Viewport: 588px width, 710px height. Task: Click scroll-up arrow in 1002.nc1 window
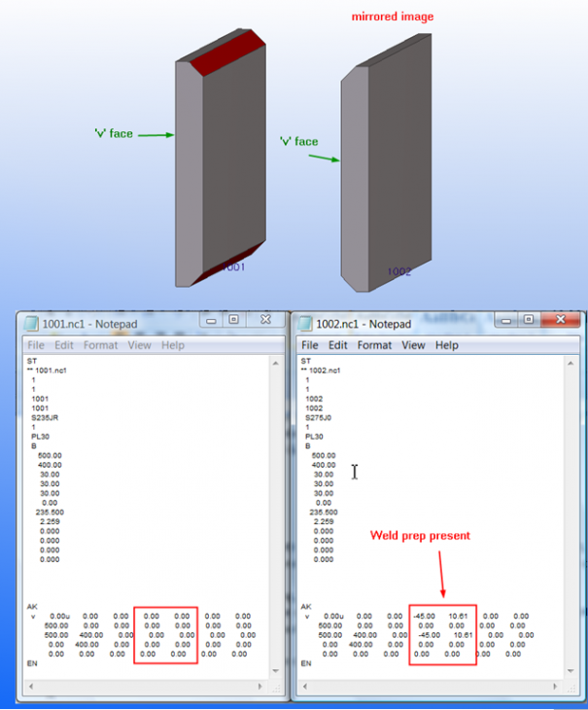tap(571, 363)
